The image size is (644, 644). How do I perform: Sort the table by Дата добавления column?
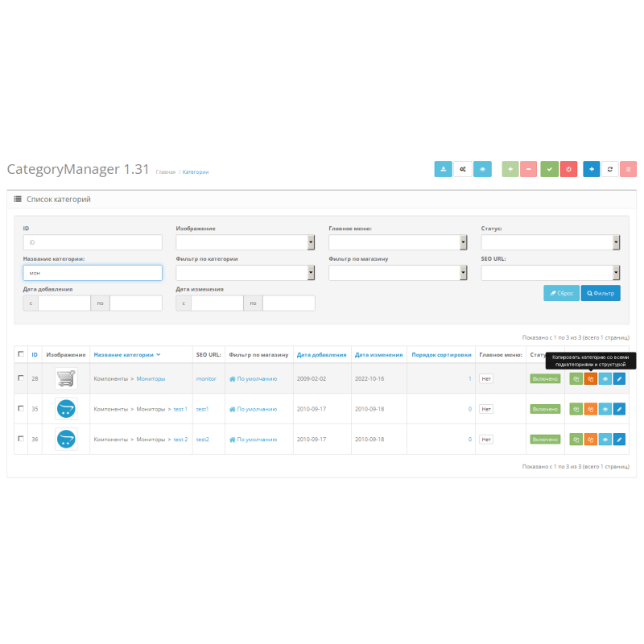pyautogui.click(x=321, y=354)
